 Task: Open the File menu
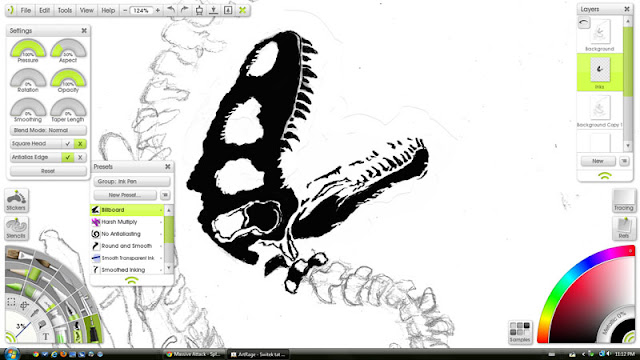[26, 11]
